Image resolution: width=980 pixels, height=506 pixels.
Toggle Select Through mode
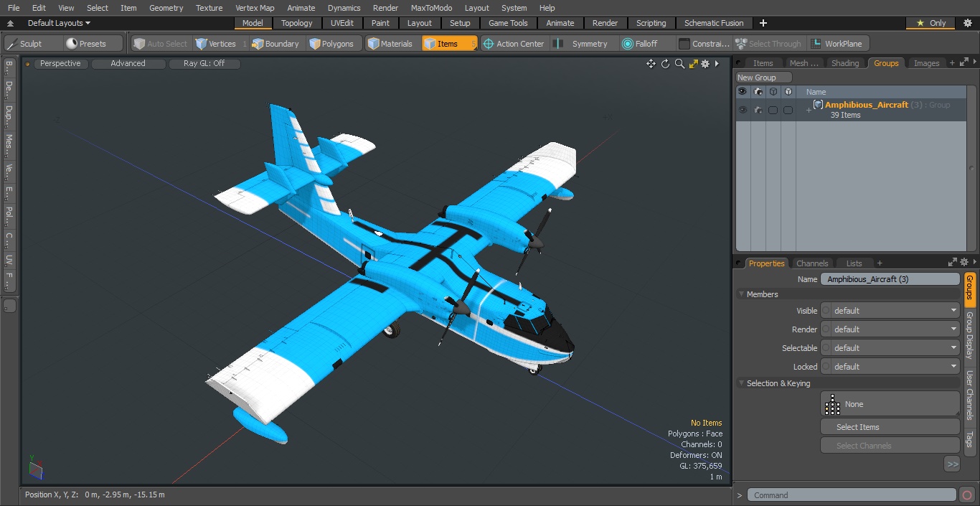pos(769,44)
